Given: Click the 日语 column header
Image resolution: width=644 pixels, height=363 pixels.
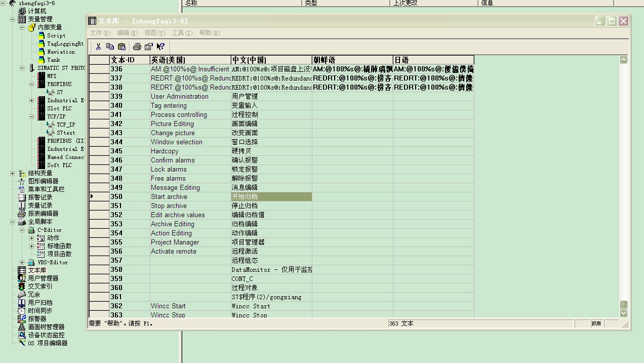Looking at the screenshot, I should point(433,60).
